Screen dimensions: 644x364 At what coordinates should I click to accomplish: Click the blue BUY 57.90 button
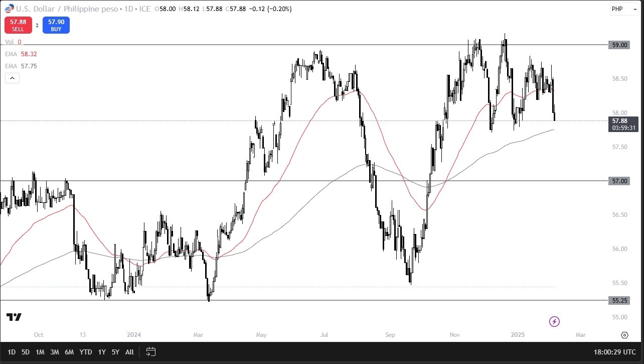56,25
